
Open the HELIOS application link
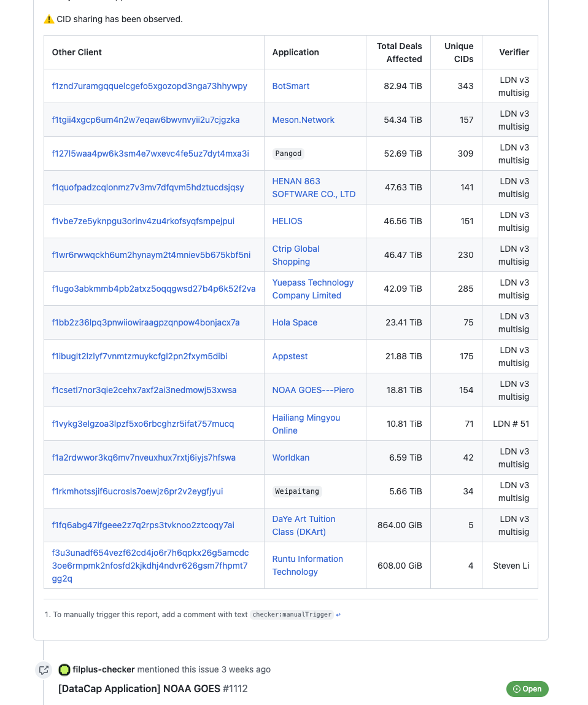(287, 221)
